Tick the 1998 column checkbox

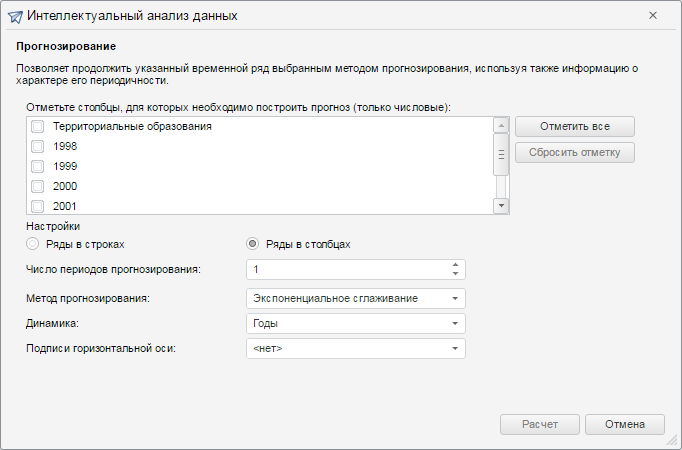[x=38, y=147]
